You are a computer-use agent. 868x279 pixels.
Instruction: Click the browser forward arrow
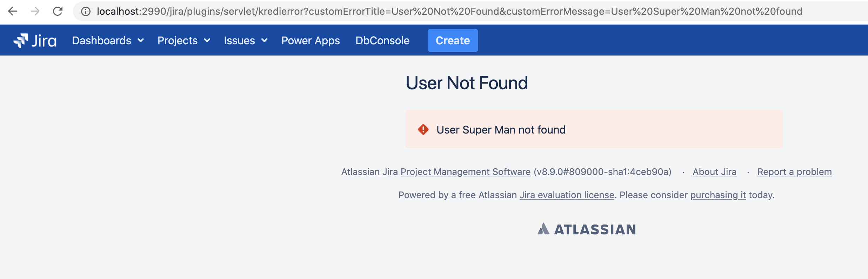coord(35,11)
